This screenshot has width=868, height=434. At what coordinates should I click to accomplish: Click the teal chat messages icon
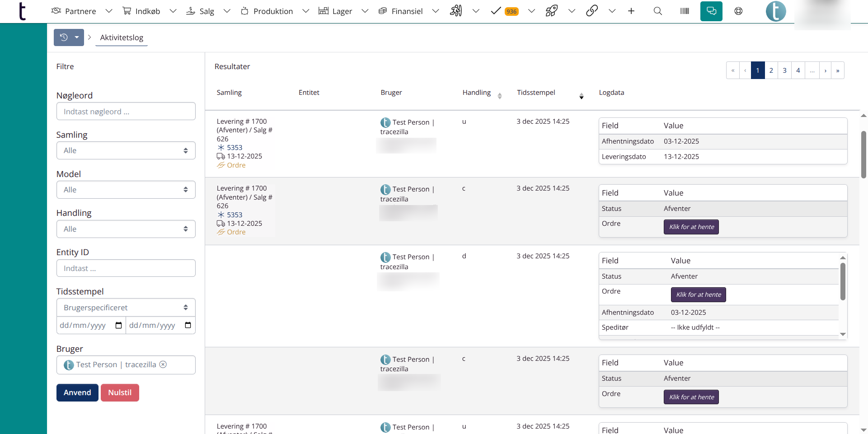coord(711,11)
